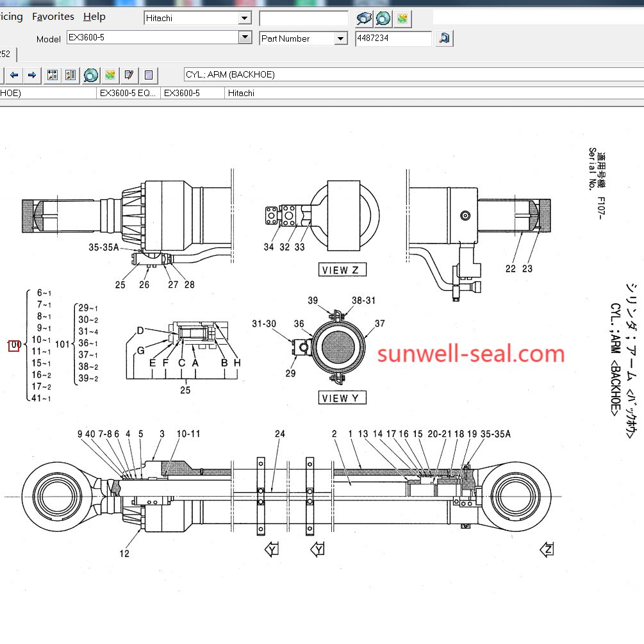Click the magnifier disc icon in second toolbar
Viewport: 644px width, 644px height.
point(90,75)
